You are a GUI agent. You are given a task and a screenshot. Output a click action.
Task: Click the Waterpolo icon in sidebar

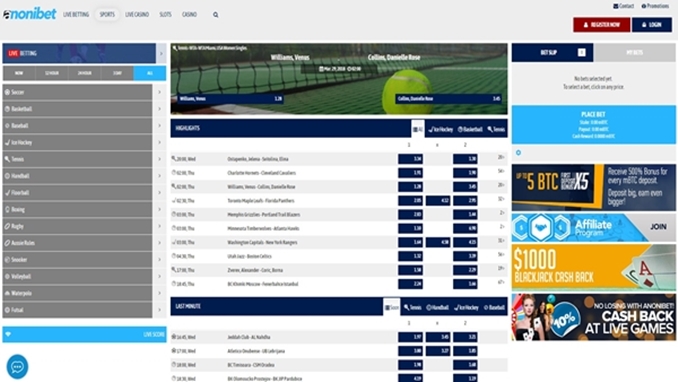(7, 293)
